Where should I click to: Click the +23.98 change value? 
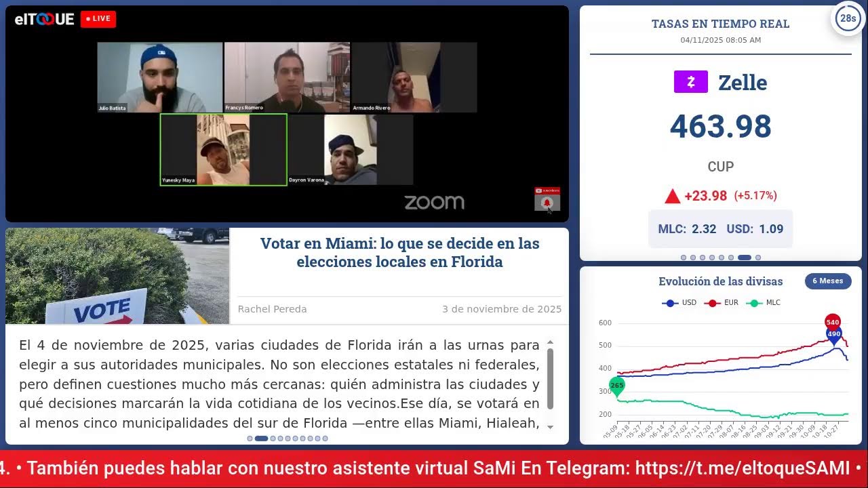[x=705, y=196]
